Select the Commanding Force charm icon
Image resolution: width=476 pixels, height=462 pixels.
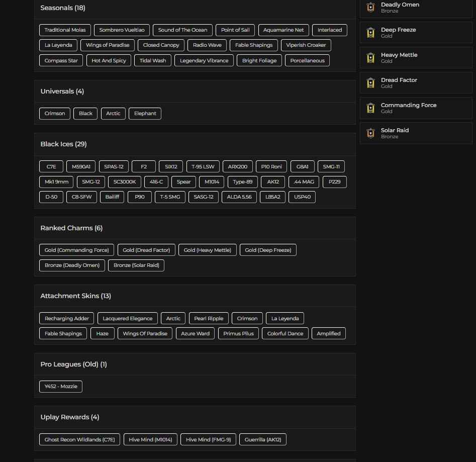coord(370,108)
